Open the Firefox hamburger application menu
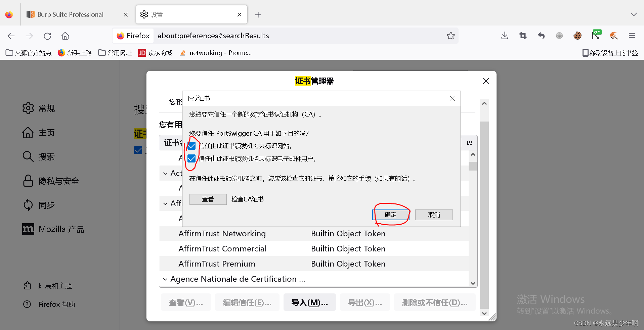This screenshot has width=644, height=330. click(x=632, y=36)
